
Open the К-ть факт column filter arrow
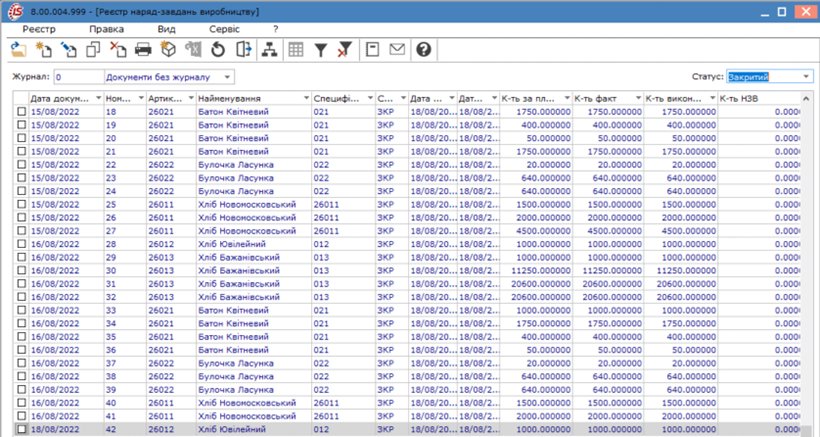click(638, 98)
